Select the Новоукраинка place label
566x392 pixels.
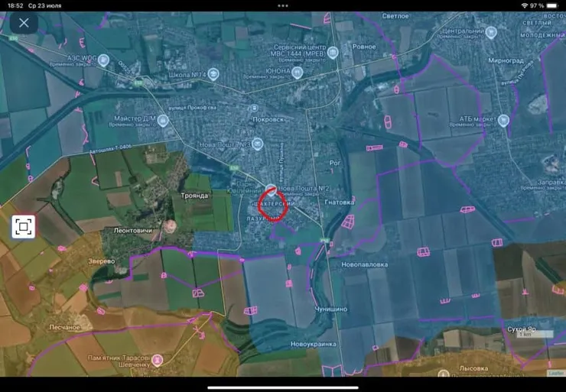tap(313, 345)
